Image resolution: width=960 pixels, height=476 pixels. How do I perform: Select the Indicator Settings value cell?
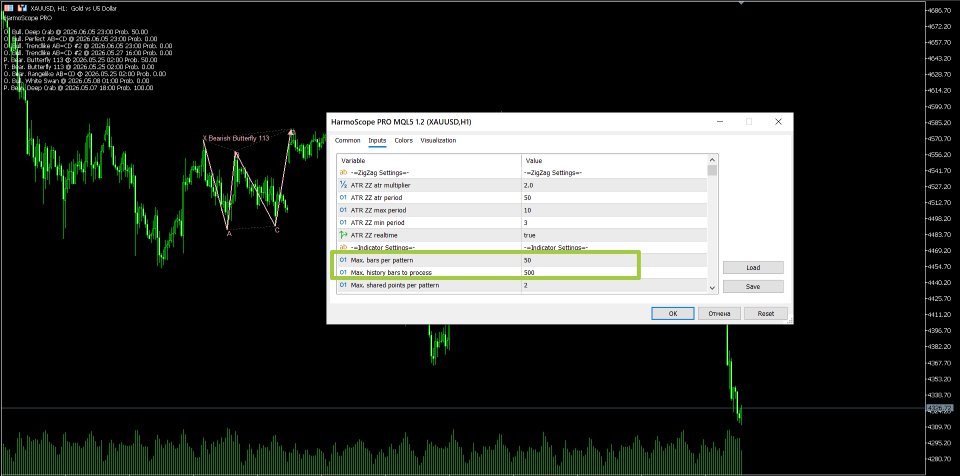click(614, 247)
